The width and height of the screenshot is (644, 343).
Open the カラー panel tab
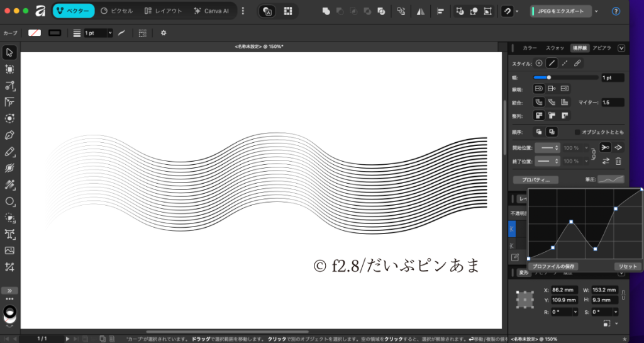click(x=530, y=48)
